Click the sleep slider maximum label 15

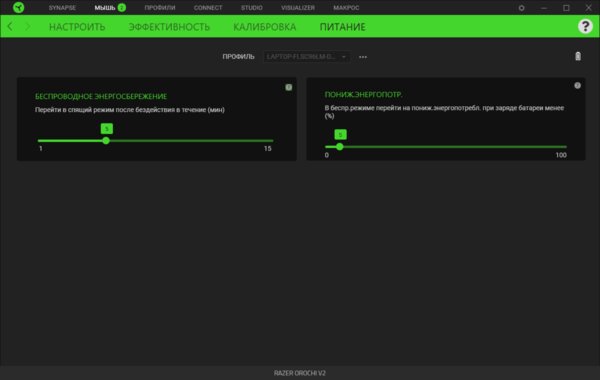click(x=267, y=148)
